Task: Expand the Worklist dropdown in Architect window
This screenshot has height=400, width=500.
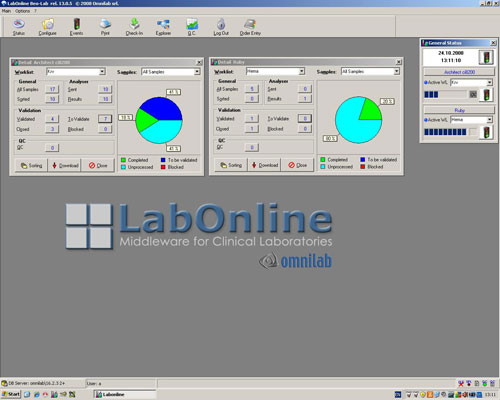Action: click(102, 72)
